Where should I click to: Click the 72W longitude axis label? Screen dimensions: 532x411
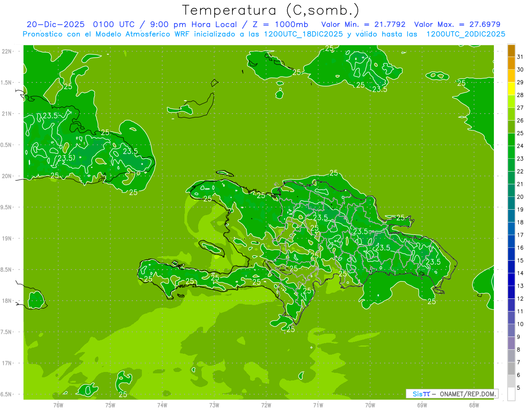(266, 405)
